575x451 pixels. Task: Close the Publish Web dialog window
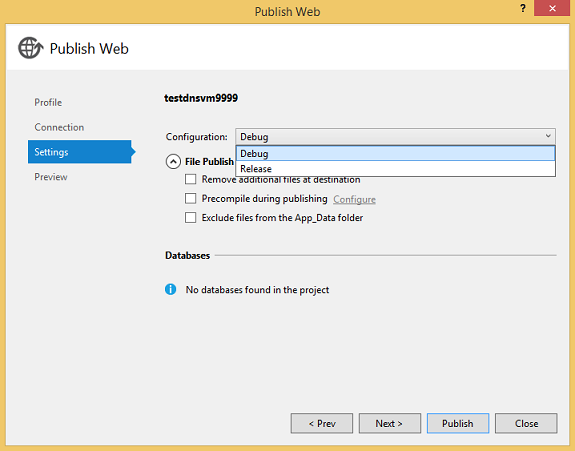(552, 8)
